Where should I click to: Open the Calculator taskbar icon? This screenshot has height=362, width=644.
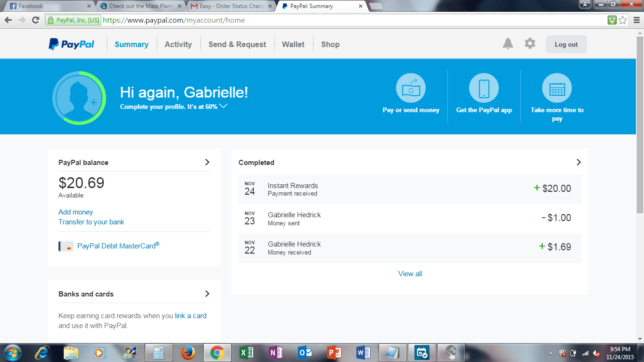pyautogui.click(x=159, y=353)
